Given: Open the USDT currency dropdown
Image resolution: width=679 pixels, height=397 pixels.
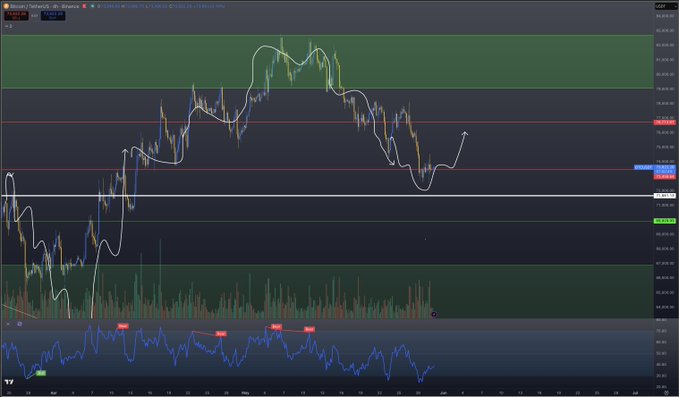Looking at the screenshot, I should point(666,6).
